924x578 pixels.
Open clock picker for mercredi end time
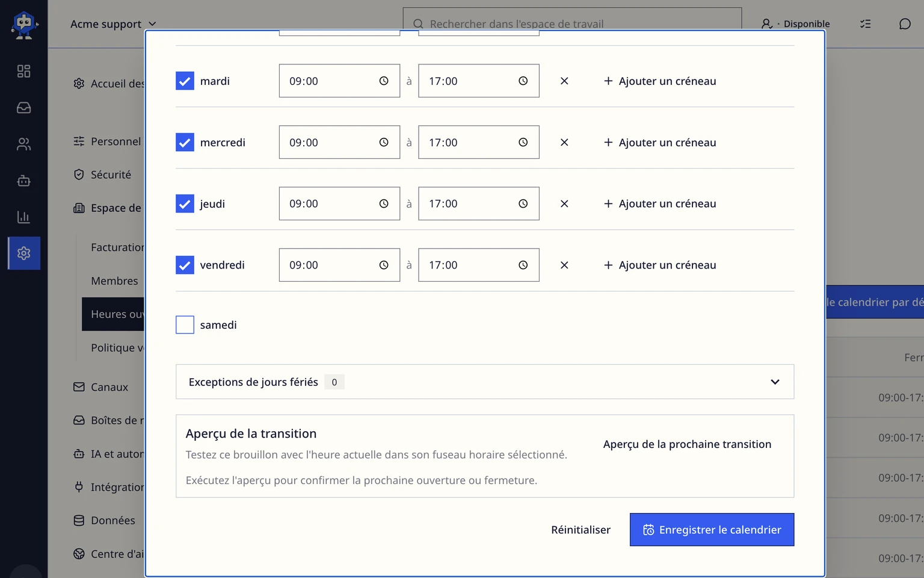523,142
